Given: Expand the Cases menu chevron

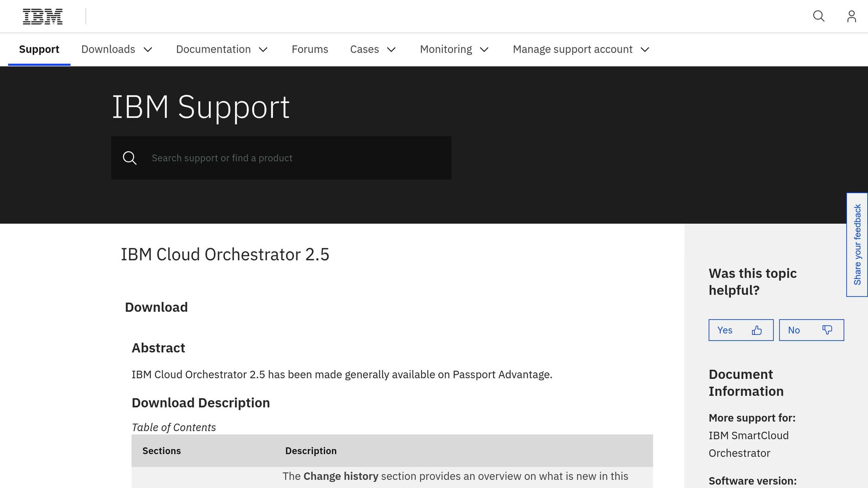Looking at the screenshot, I should [392, 50].
